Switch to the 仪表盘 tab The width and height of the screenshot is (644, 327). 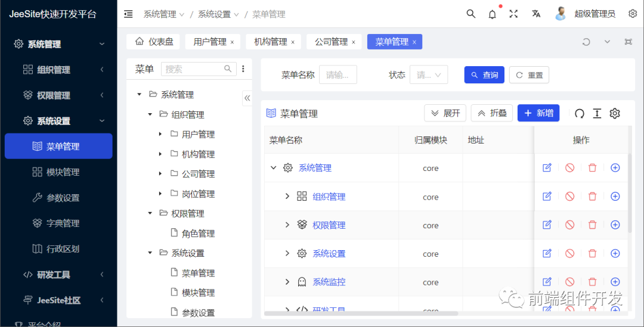[154, 42]
